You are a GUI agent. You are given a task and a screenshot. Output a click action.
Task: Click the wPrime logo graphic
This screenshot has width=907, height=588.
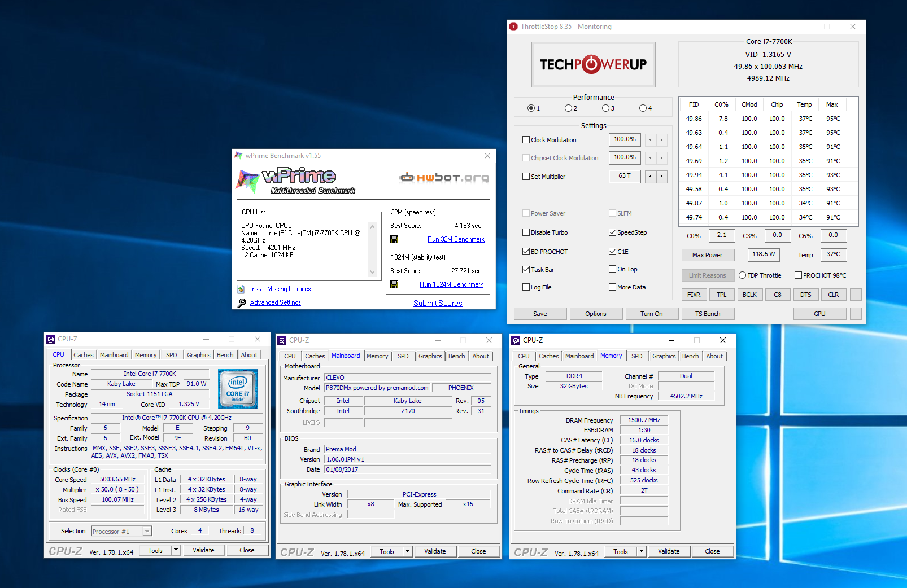(x=295, y=181)
